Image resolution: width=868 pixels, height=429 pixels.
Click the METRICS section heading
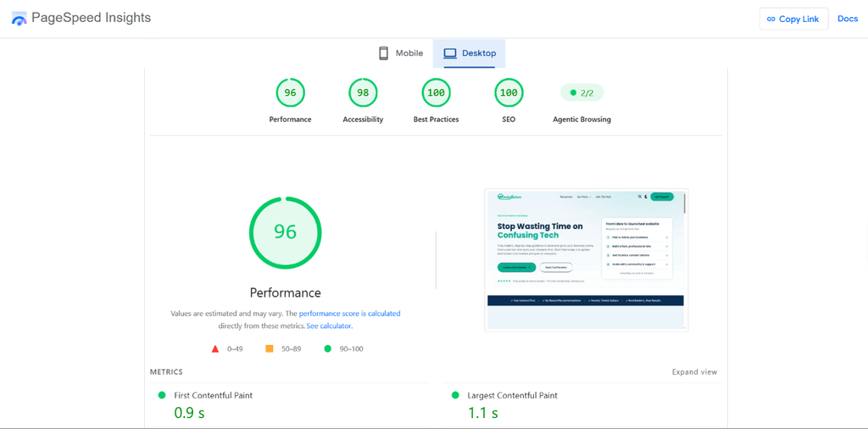click(x=166, y=372)
